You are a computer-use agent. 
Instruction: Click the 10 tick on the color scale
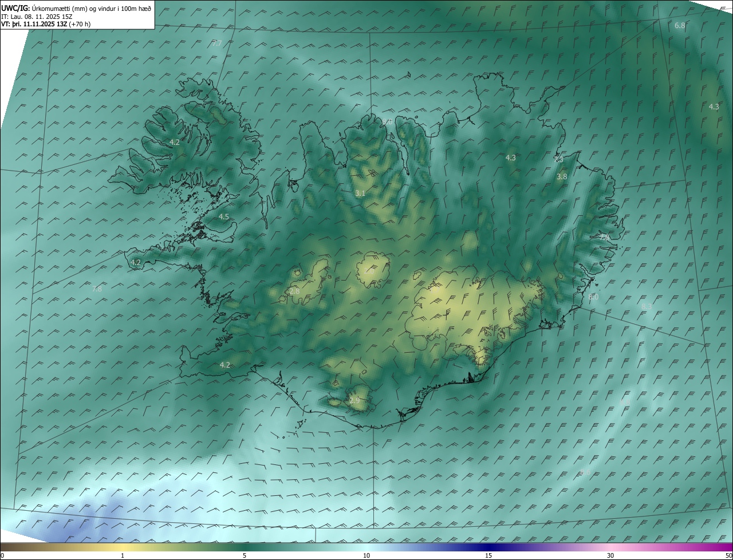[x=366, y=555]
